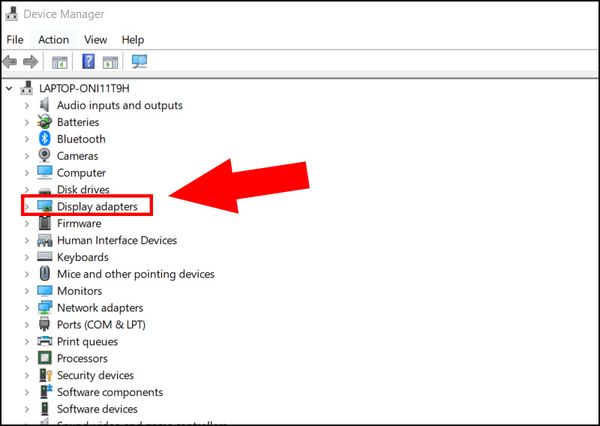Viewport: 600px width, 426px height.
Task: Click the Help toolbar icon with question mark
Action: (x=88, y=62)
